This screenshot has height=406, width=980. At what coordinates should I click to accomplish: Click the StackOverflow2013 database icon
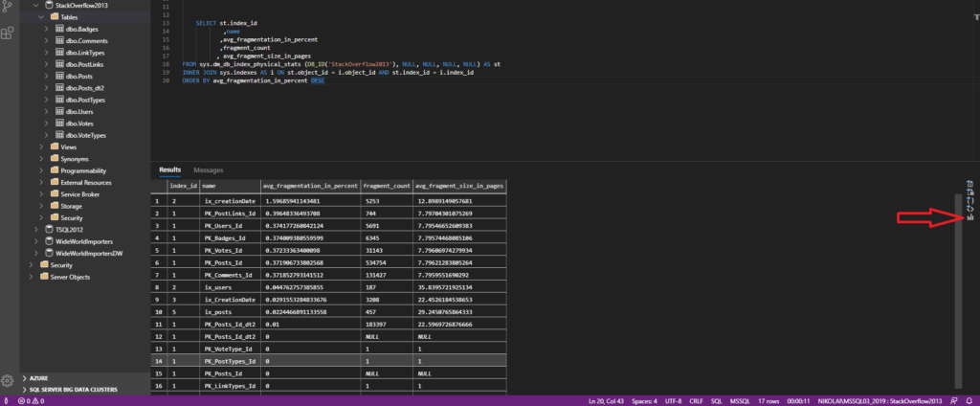(x=50, y=6)
